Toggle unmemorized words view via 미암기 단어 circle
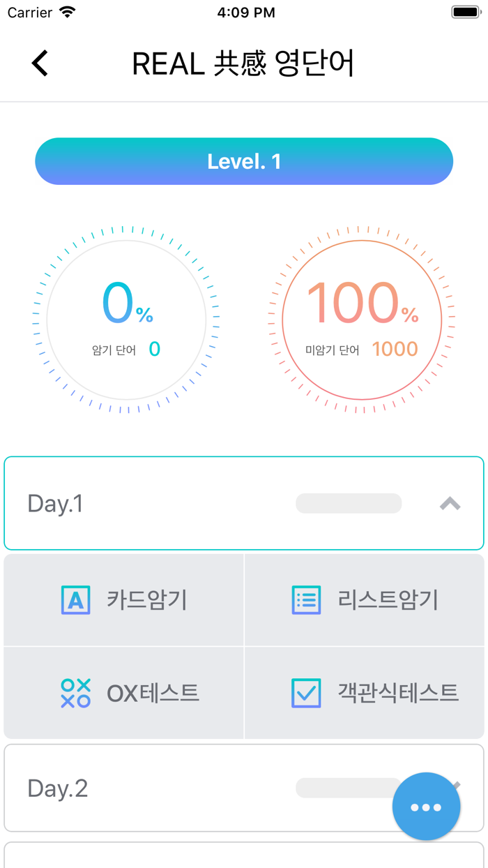The height and width of the screenshot is (868, 488). (362, 320)
